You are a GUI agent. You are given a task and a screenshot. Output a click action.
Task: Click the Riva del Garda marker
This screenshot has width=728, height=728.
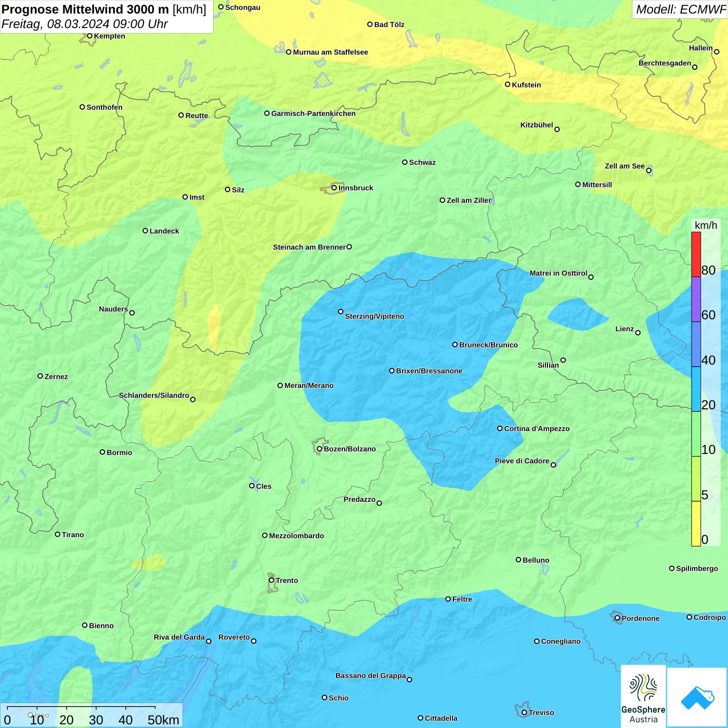(x=209, y=641)
